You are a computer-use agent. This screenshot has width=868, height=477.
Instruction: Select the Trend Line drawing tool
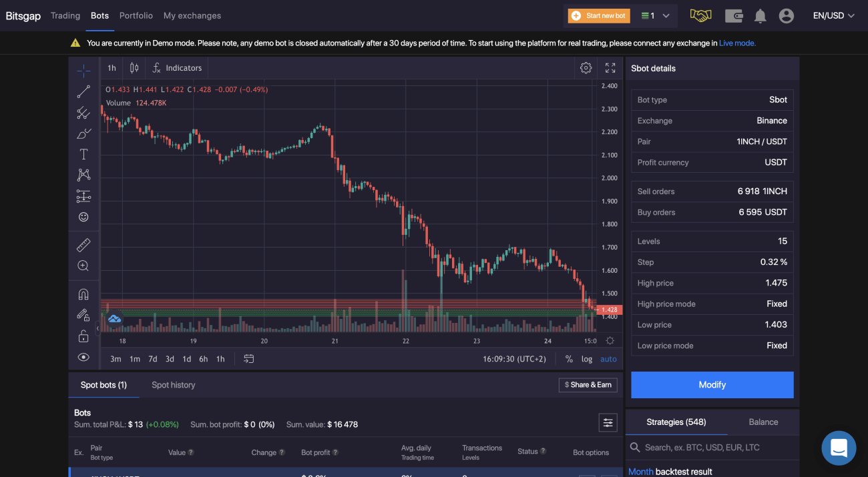coord(83,91)
